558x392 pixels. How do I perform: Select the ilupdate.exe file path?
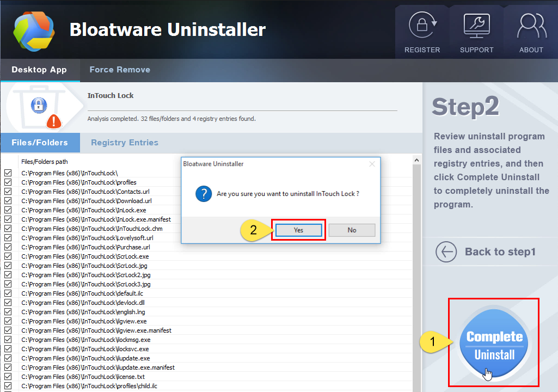coord(86,358)
